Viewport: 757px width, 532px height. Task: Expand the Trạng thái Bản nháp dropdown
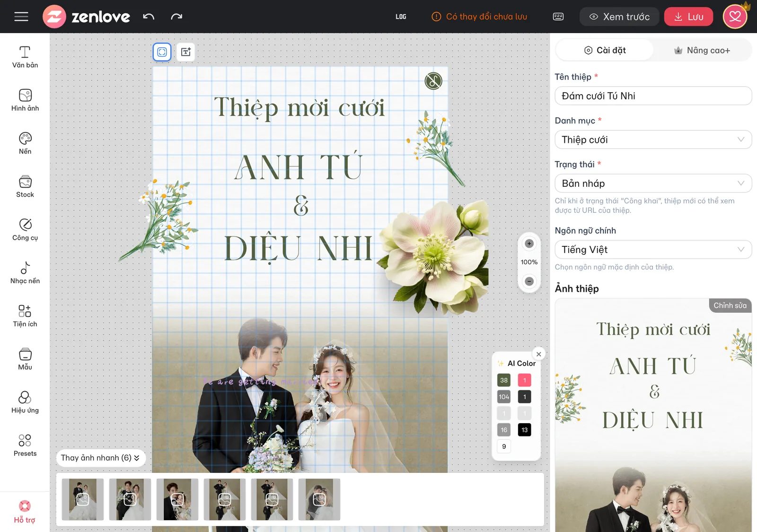pyautogui.click(x=653, y=183)
